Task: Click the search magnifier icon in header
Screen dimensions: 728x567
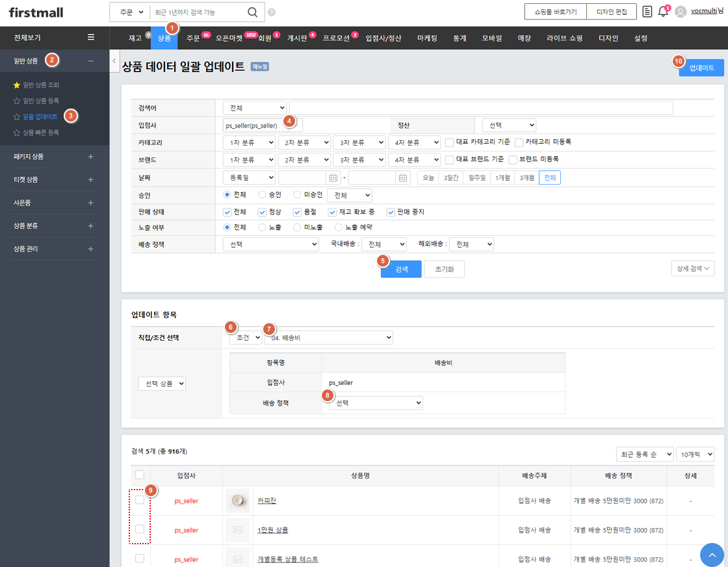Action: pos(252,12)
